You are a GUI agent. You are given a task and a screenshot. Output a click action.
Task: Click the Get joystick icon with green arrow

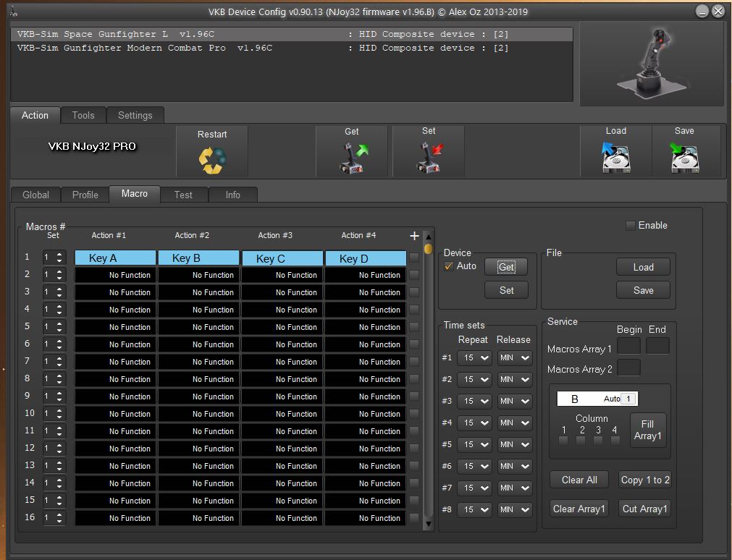[x=353, y=158]
